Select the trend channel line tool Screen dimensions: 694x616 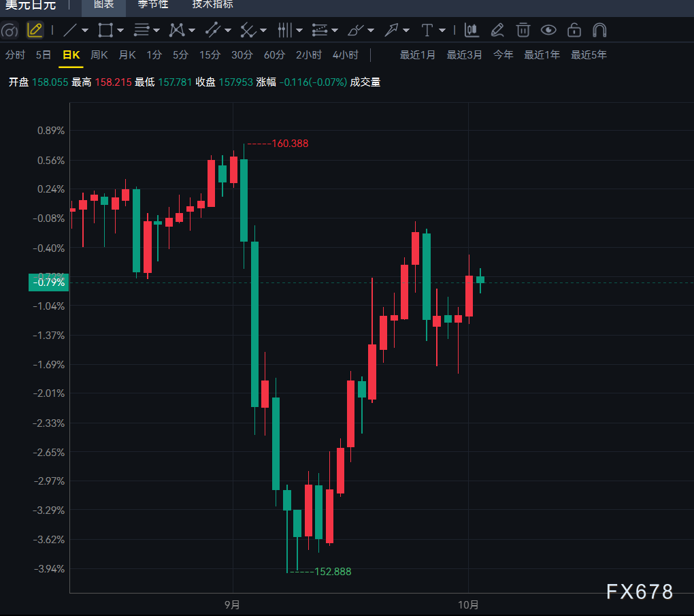click(213, 30)
